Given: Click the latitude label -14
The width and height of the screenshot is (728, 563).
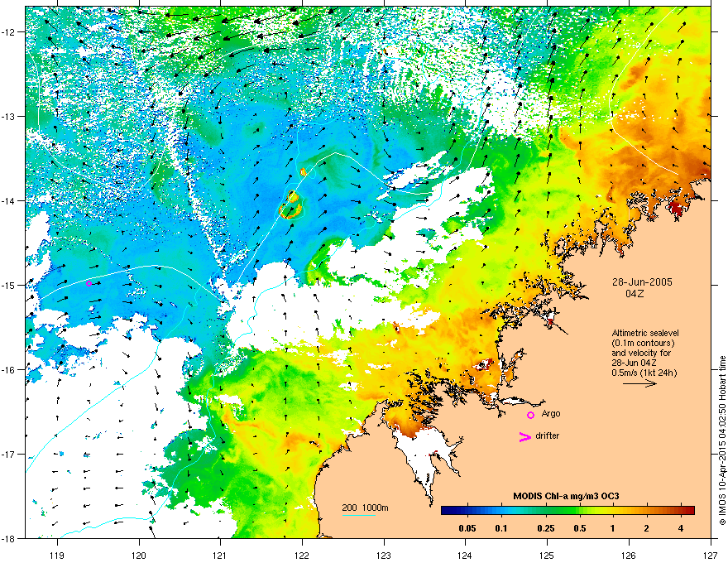Looking at the screenshot, I should tap(9, 200).
